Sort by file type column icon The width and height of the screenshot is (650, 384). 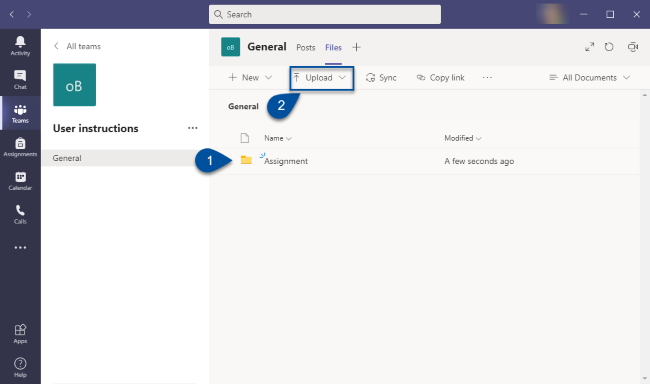(x=245, y=138)
